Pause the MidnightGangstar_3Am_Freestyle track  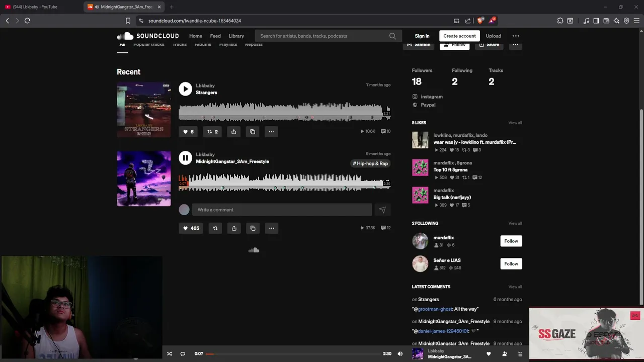pos(185,158)
